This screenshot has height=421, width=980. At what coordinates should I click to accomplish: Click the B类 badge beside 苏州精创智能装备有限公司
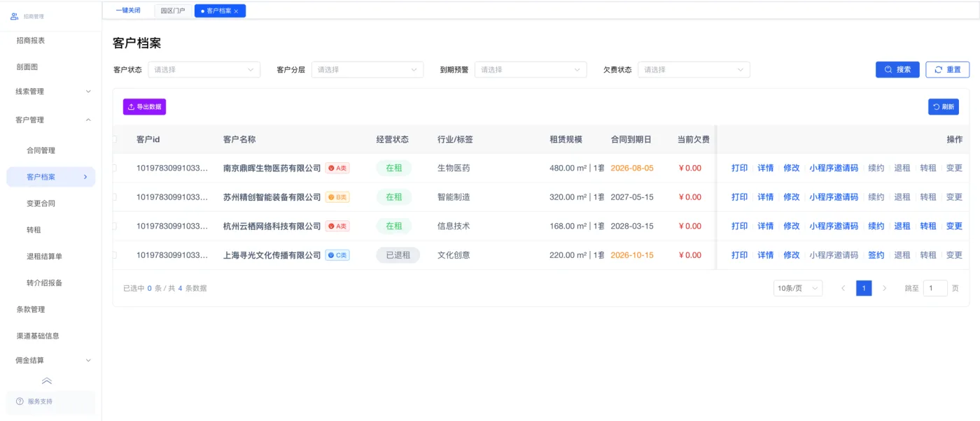pyautogui.click(x=337, y=197)
